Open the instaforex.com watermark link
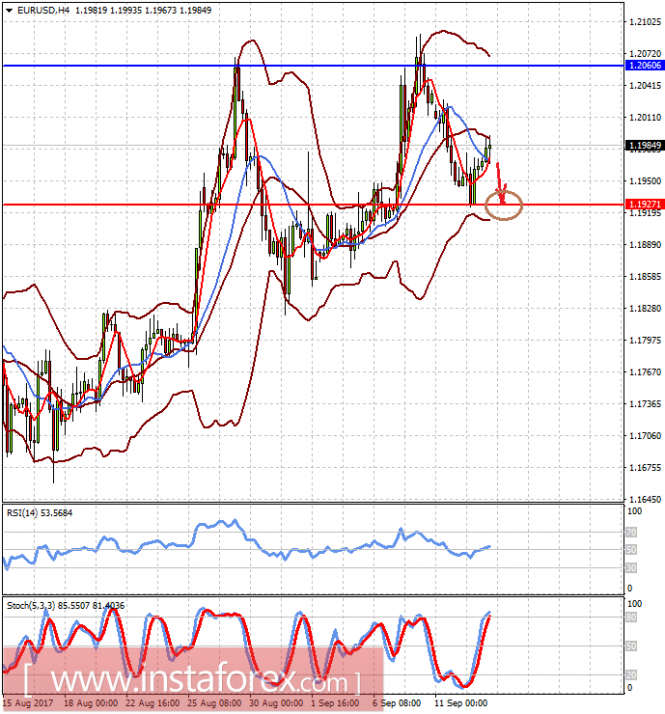 click(x=194, y=680)
